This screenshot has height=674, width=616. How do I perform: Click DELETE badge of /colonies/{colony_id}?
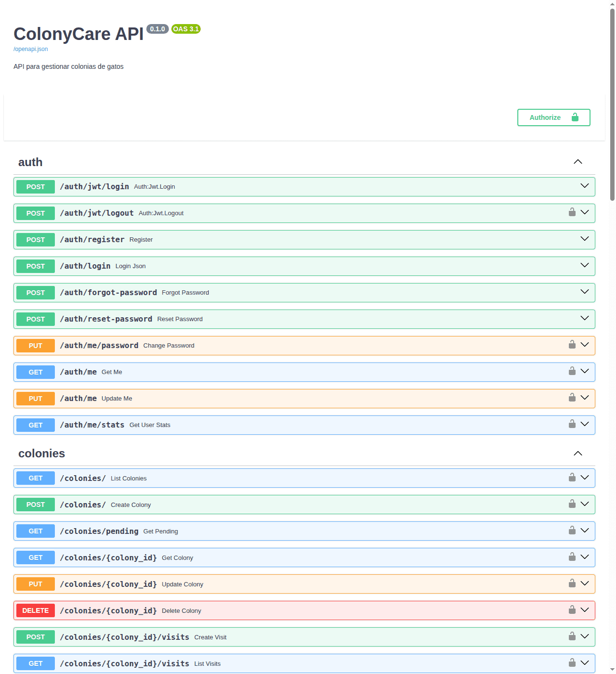click(x=36, y=610)
